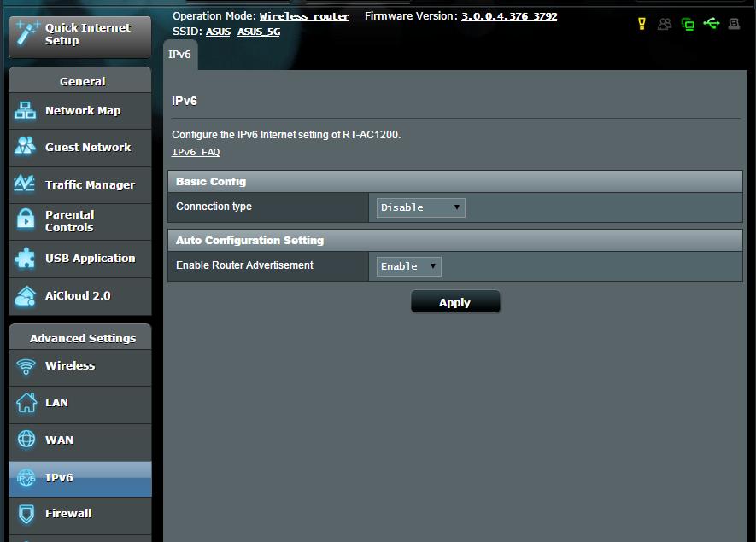This screenshot has width=756, height=542.
Task: Click the Advanced Settings section header
Action: point(80,338)
